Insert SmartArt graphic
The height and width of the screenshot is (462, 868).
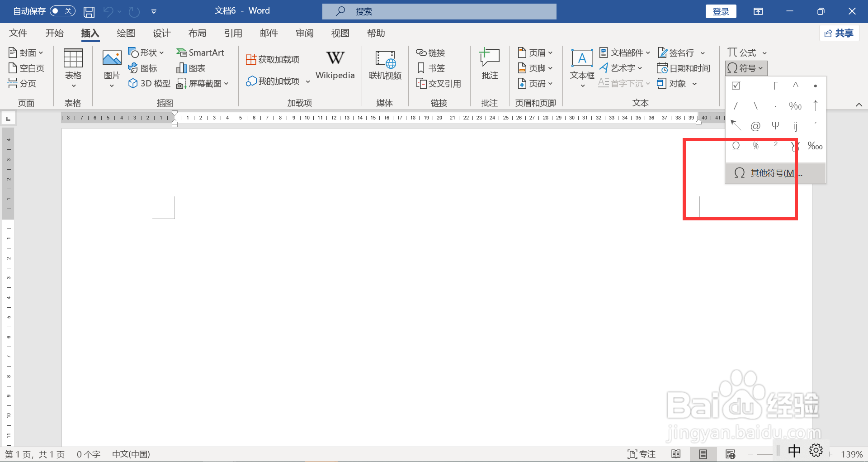[x=200, y=52]
